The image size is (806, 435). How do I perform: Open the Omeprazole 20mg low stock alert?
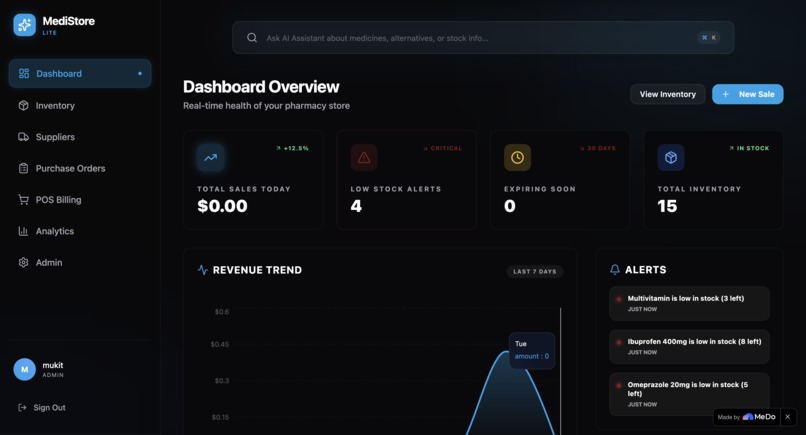(x=689, y=394)
